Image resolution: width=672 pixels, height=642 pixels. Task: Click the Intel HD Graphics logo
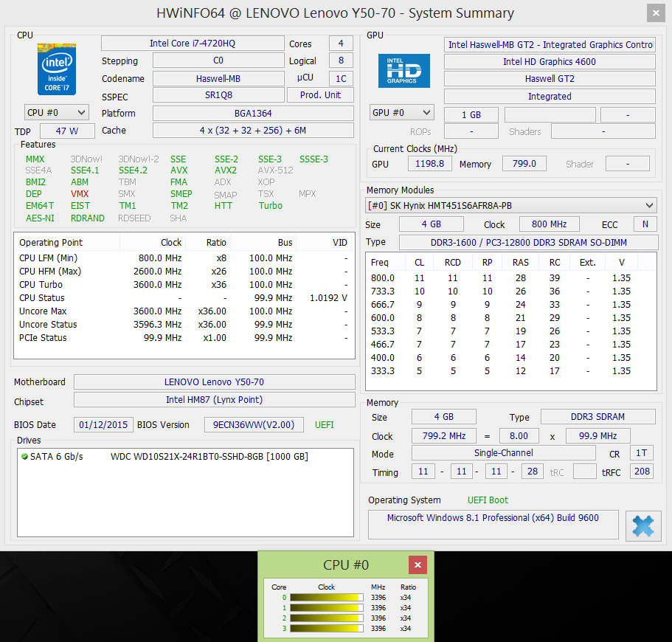click(403, 71)
